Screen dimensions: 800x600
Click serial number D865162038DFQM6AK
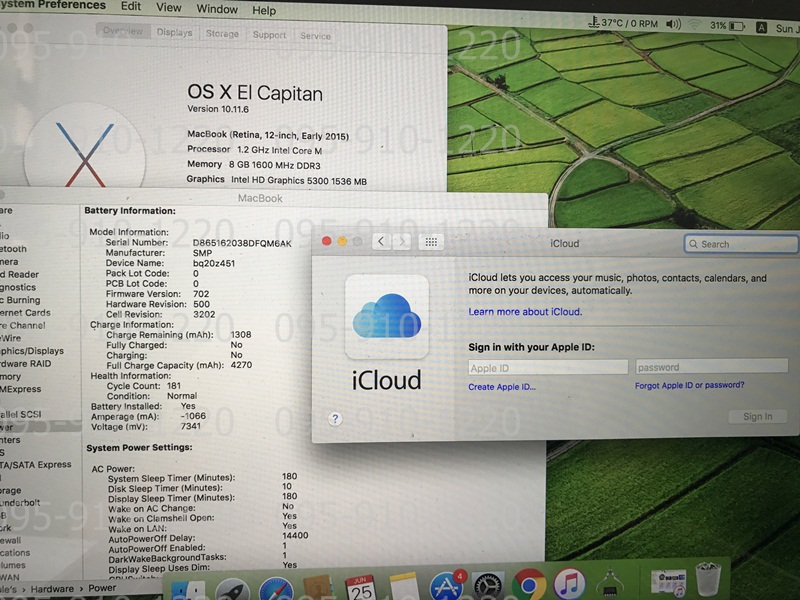click(242, 243)
